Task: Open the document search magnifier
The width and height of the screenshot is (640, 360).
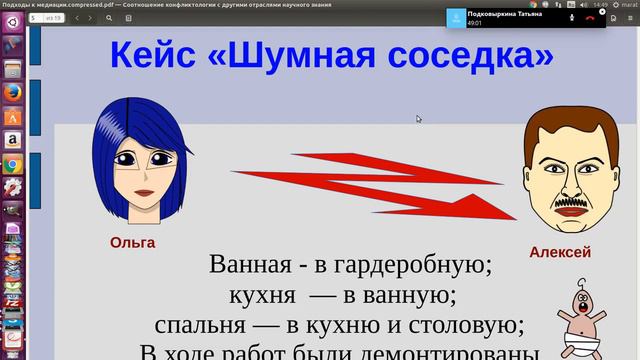Action: point(109,18)
